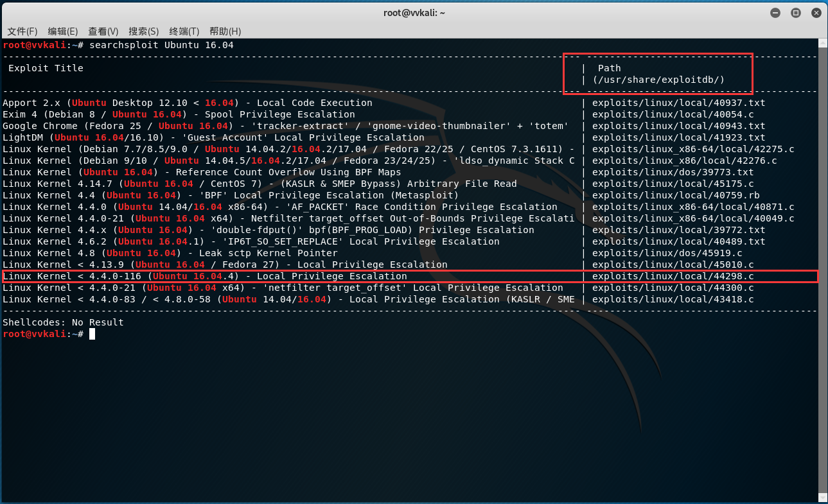Click the 'searchsploit Ubuntu 16.04' command text
This screenshot has width=828, height=504.
coord(162,45)
